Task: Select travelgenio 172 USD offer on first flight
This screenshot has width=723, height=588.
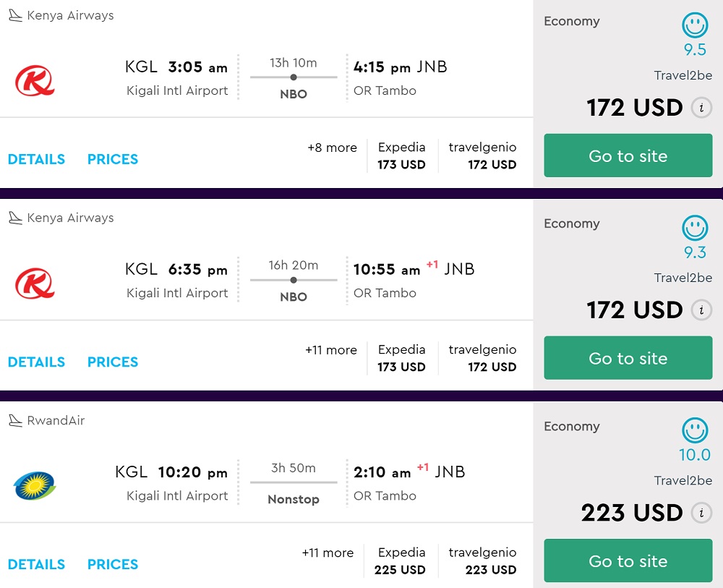Action: point(483,156)
